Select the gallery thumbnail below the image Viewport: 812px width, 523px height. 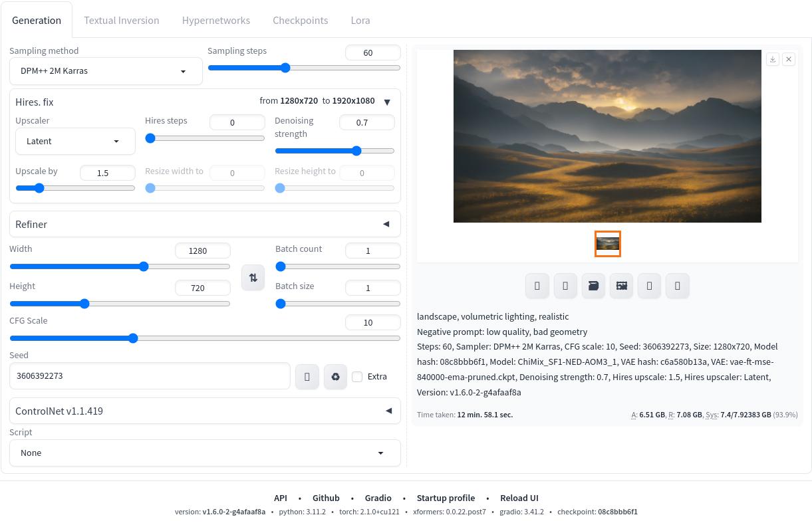(x=608, y=244)
